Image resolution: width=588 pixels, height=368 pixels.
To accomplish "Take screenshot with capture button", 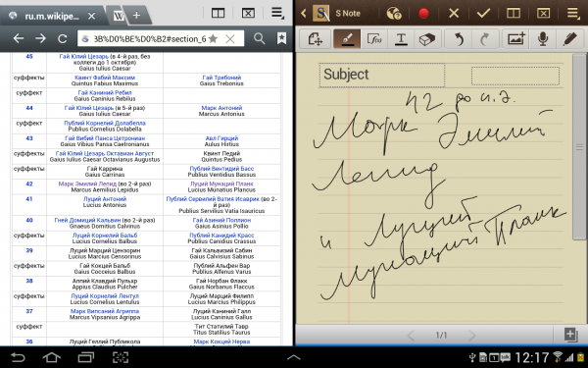I will click(x=121, y=357).
